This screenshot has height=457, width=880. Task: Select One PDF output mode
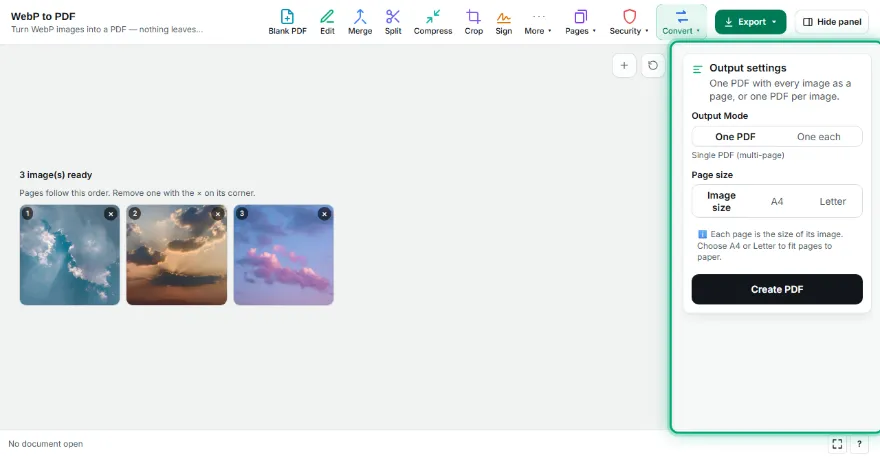click(735, 136)
